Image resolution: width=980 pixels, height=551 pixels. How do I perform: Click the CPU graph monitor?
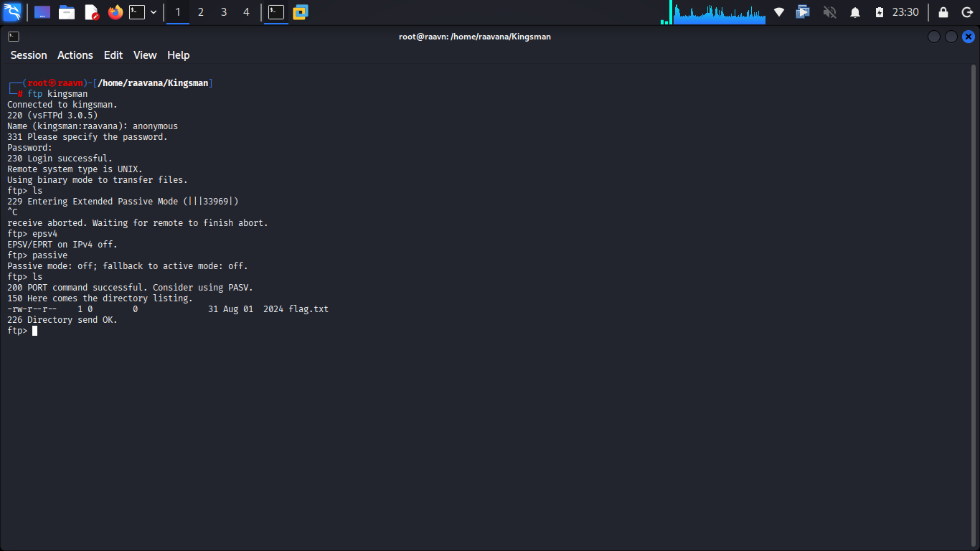click(719, 12)
